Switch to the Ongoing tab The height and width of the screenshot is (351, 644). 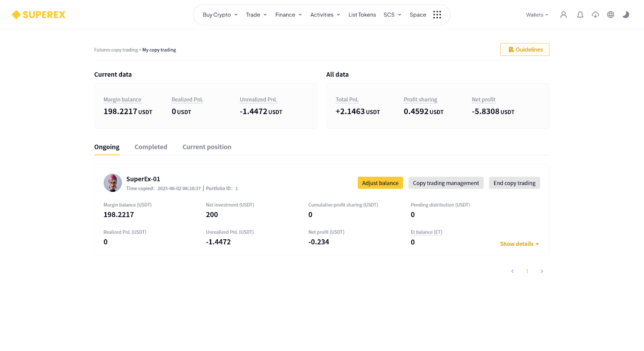click(107, 147)
